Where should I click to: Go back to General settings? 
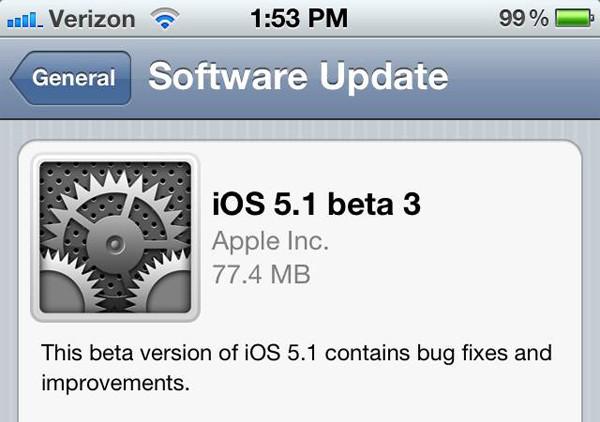[x=72, y=78]
